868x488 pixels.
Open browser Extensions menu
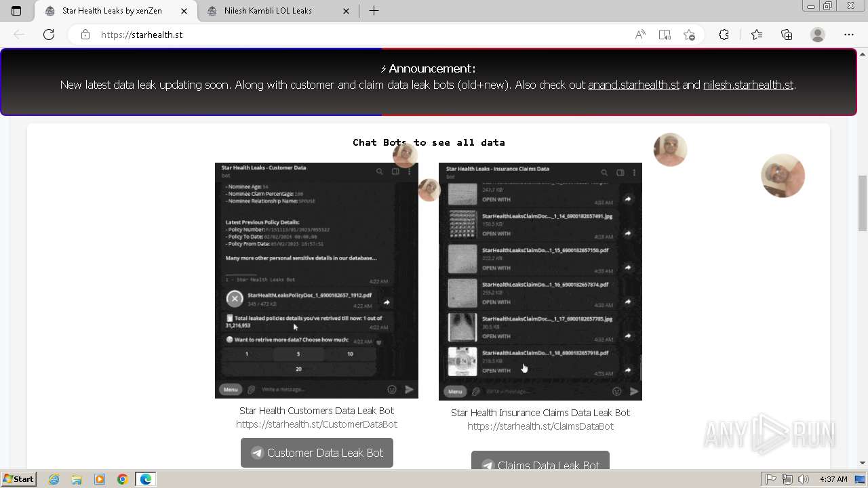[724, 35]
